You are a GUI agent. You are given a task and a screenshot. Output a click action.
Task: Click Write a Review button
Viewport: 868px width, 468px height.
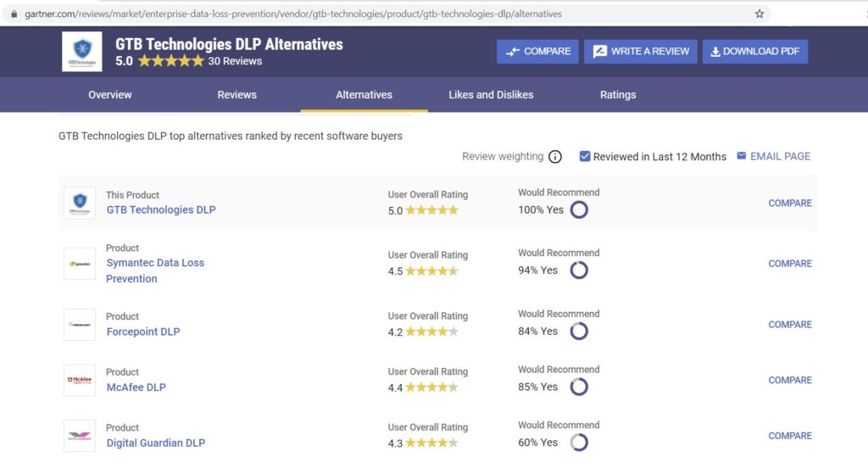641,52
